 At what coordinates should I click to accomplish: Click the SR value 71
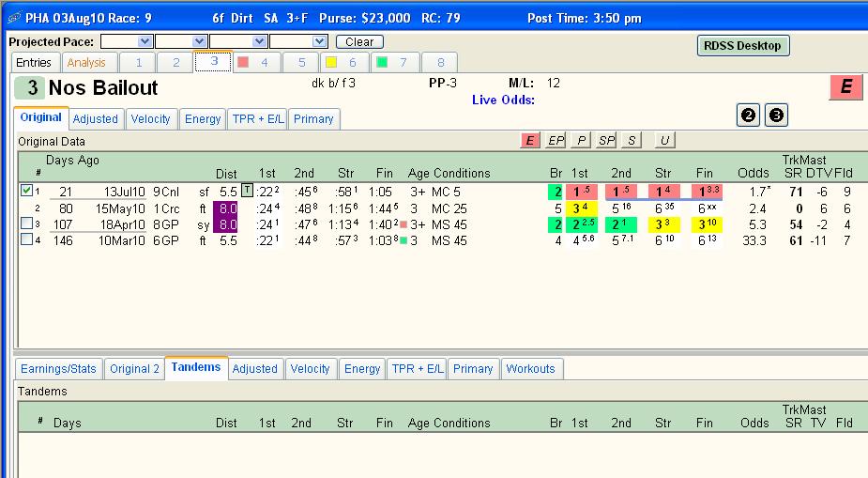(796, 193)
